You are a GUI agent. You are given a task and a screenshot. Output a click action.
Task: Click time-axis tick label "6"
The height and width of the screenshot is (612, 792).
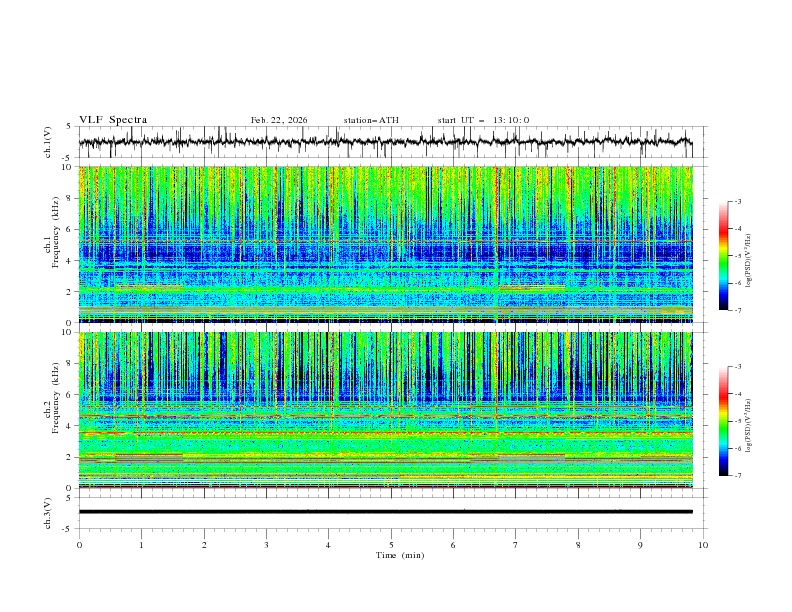pyautogui.click(x=453, y=545)
